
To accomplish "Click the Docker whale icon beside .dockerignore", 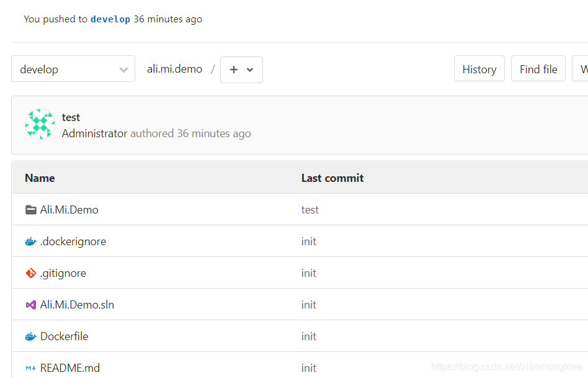I will [x=31, y=241].
